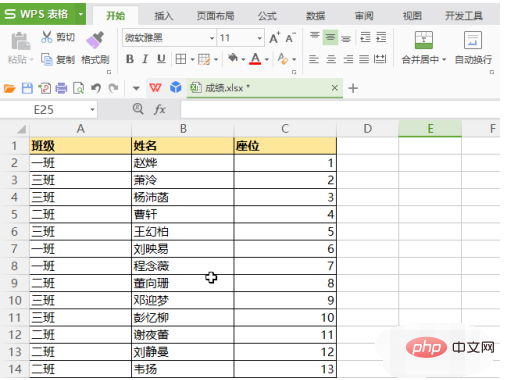This screenshot has width=505, height=380.
Task: Undo the last action
Action: pyautogui.click(x=96, y=88)
